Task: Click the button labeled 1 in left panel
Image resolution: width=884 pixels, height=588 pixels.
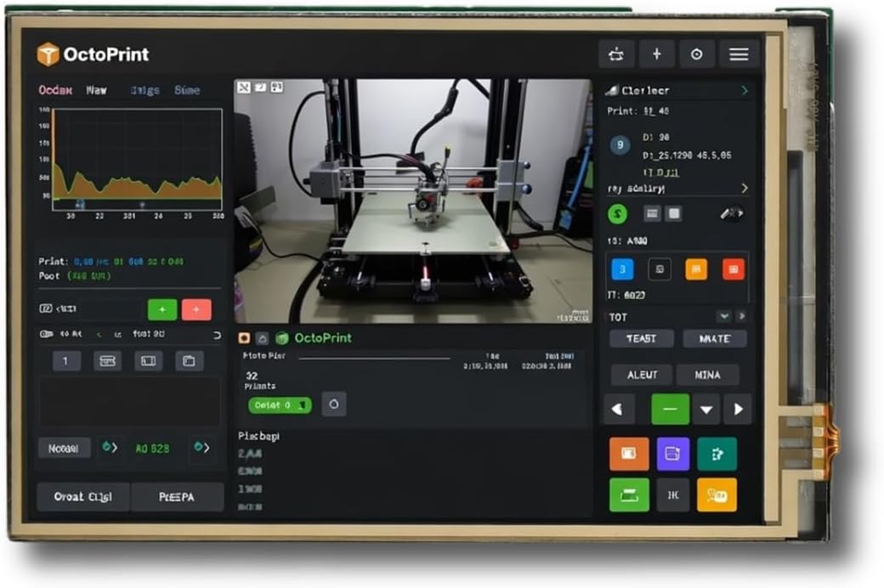Action: click(66, 361)
